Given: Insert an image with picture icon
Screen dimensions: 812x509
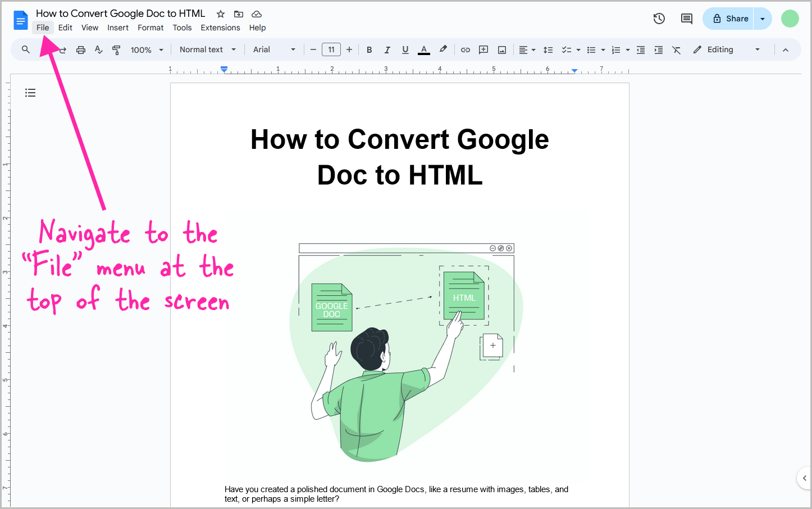Looking at the screenshot, I should [x=502, y=50].
